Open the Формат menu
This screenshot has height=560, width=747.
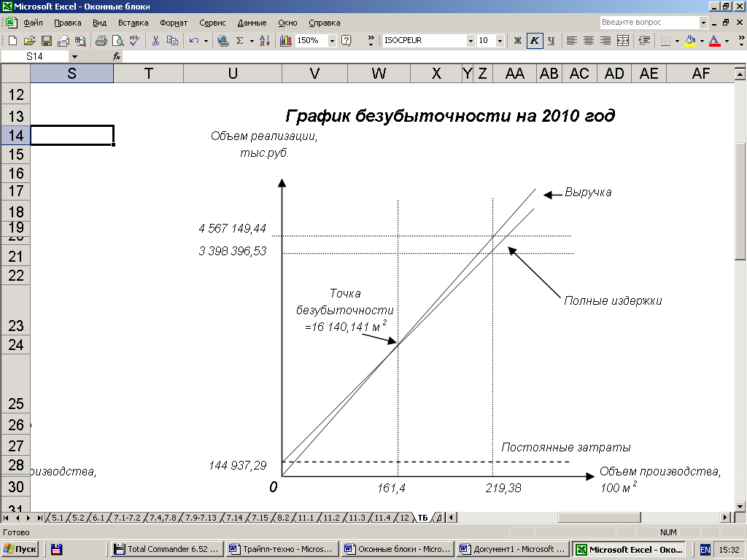[x=174, y=23]
